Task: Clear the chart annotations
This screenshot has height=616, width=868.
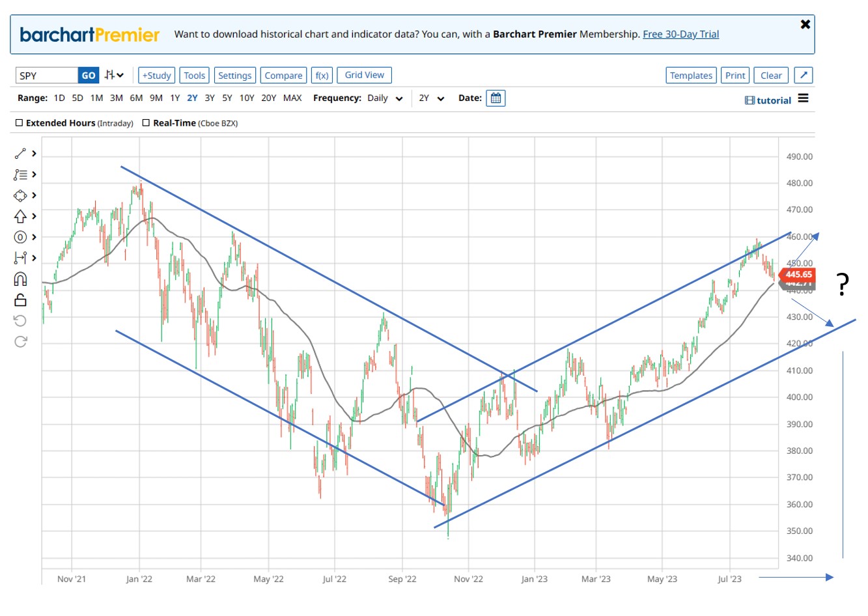Action: [x=771, y=76]
